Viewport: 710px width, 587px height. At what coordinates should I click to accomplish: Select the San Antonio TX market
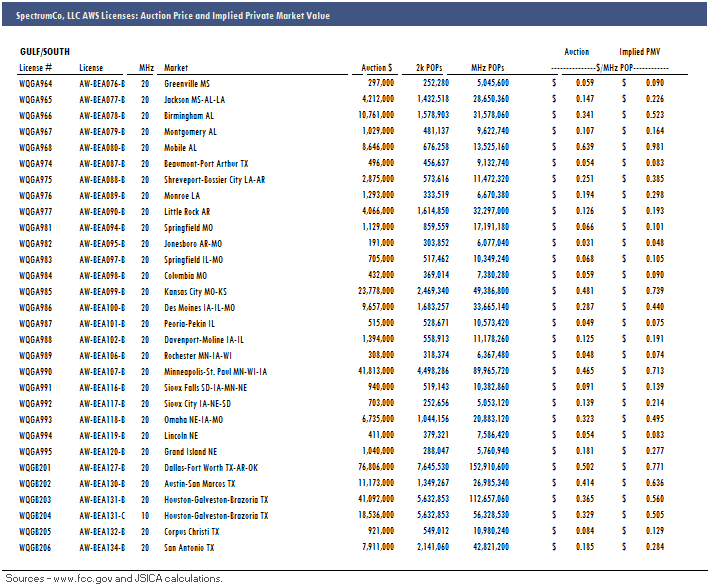click(x=190, y=547)
